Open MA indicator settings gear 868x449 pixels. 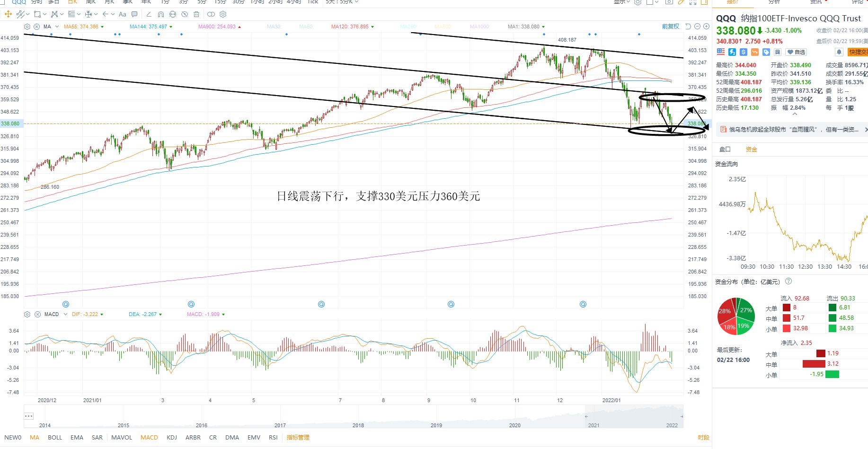click(x=27, y=26)
